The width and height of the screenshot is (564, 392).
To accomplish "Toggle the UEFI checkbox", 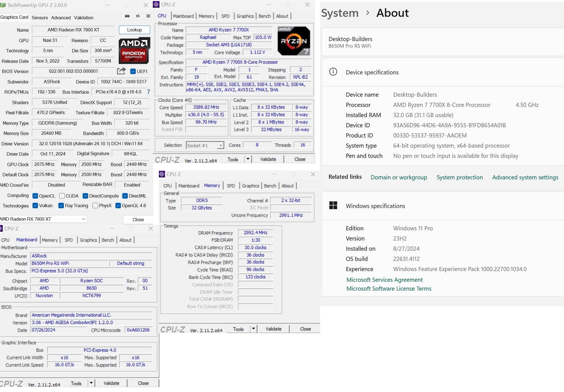I will (x=133, y=71).
